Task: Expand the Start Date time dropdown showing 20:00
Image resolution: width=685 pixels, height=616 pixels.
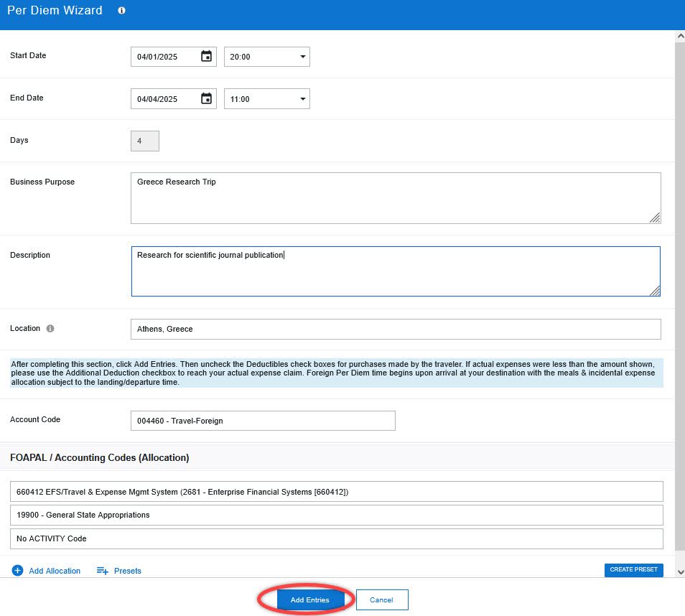Action: coord(267,57)
